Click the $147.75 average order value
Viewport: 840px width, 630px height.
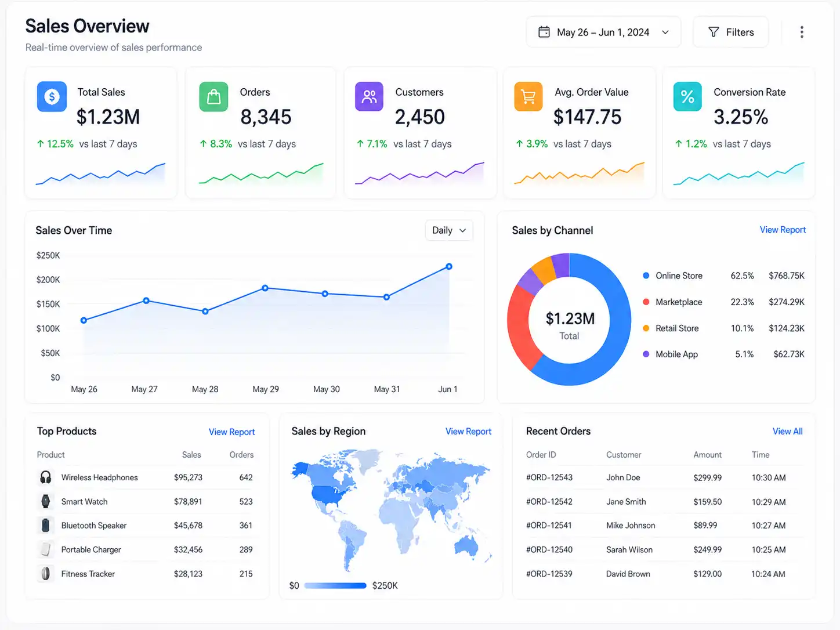coord(587,117)
